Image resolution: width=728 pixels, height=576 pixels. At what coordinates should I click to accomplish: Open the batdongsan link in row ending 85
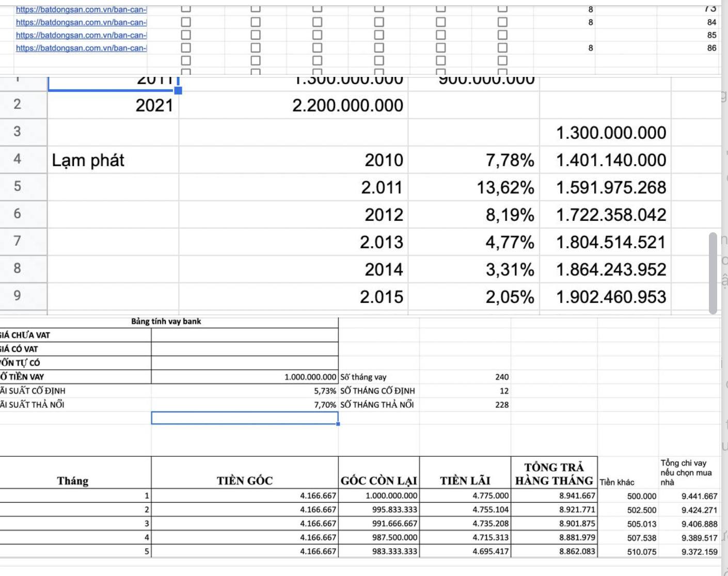click(x=81, y=35)
